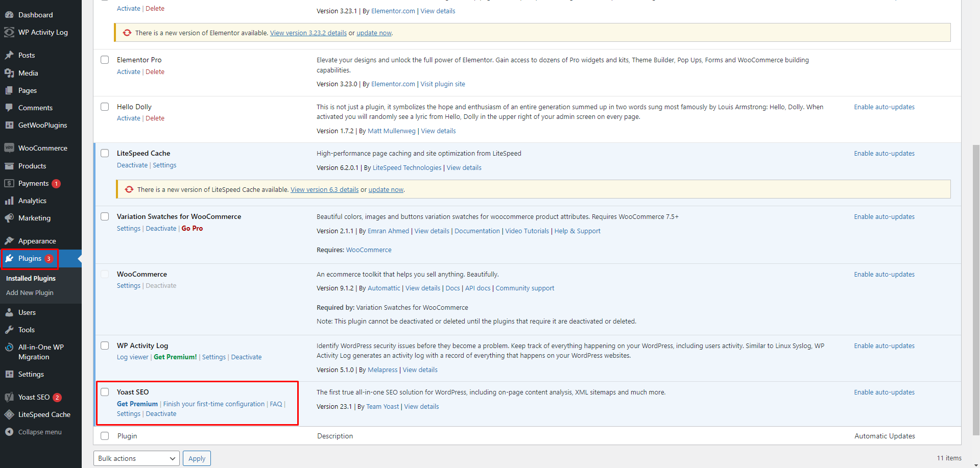The height and width of the screenshot is (468, 980).
Task: Open the Appearance menu in sidebar
Action: pos(37,241)
